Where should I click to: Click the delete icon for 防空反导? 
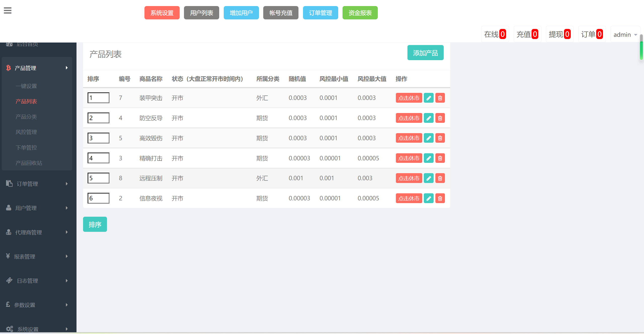440,118
